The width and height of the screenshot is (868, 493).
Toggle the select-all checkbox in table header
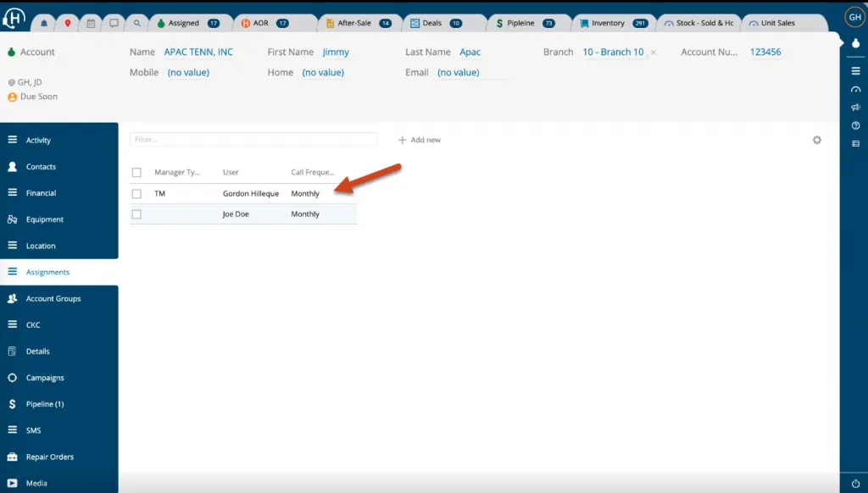[136, 173]
